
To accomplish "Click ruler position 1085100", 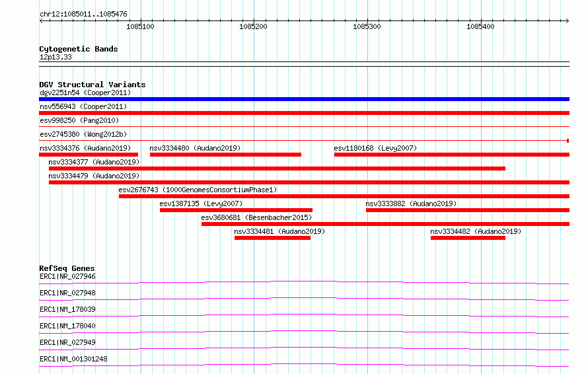I will 140,26.
